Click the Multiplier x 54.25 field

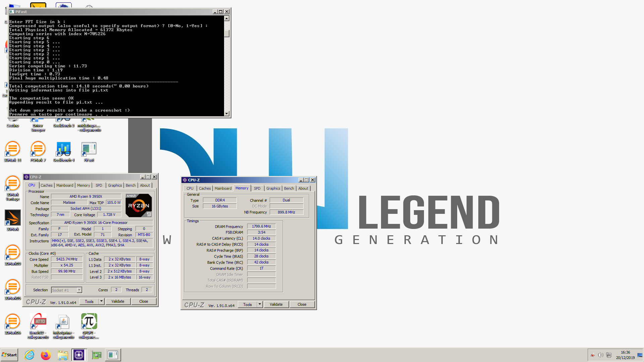(67, 265)
